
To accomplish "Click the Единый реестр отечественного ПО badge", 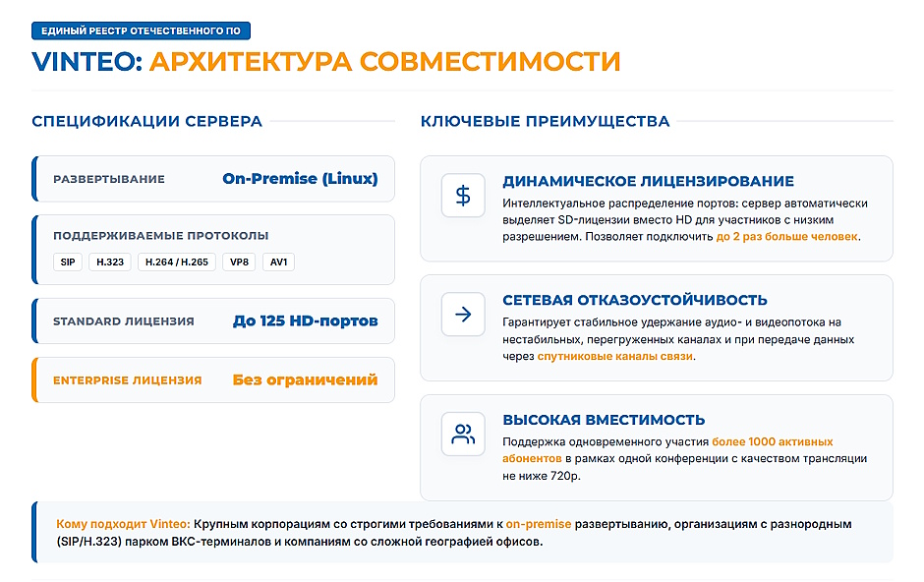I will [x=141, y=30].
